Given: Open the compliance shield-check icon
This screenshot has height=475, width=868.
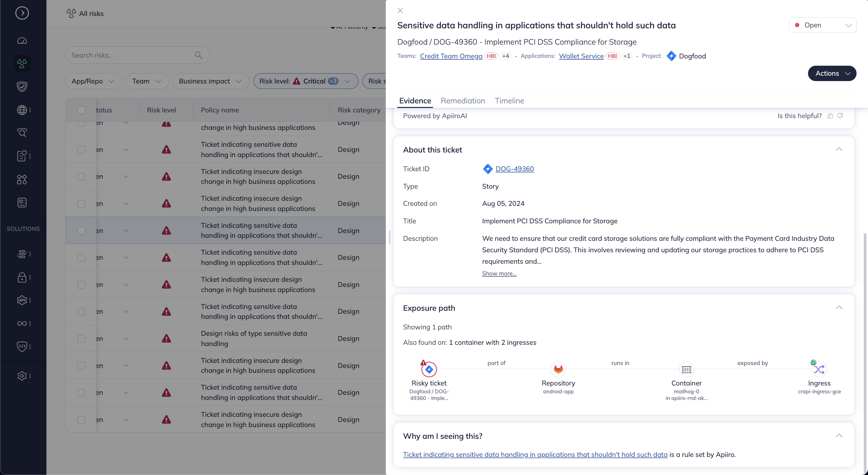Looking at the screenshot, I should click(x=22, y=87).
